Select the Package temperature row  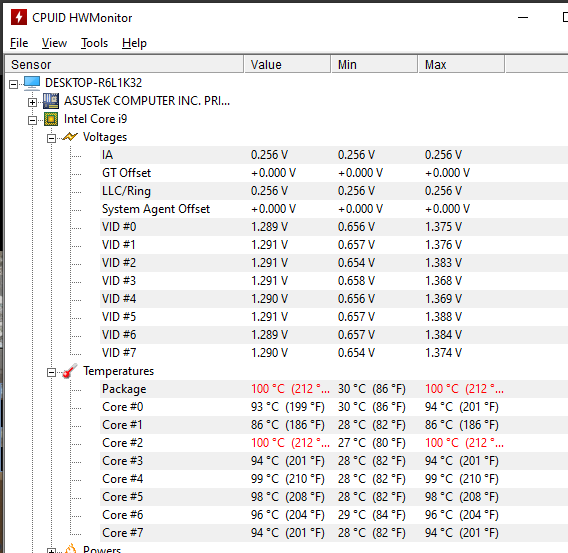[333, 389]
